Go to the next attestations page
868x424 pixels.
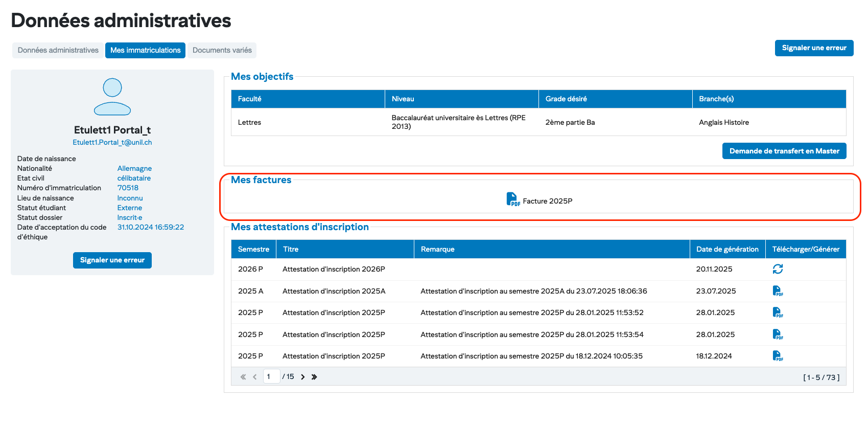(303, 377)
